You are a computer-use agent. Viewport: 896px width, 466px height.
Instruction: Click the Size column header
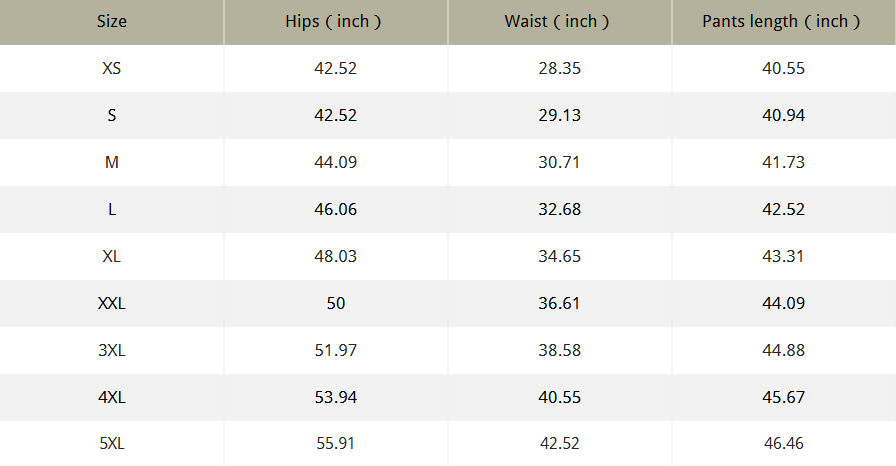pos(112,21)
